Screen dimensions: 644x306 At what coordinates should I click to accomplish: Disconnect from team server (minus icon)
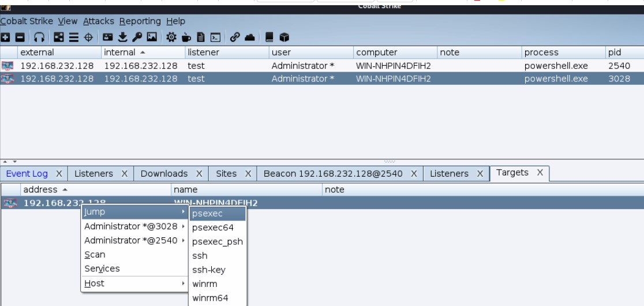coord(20,38)
